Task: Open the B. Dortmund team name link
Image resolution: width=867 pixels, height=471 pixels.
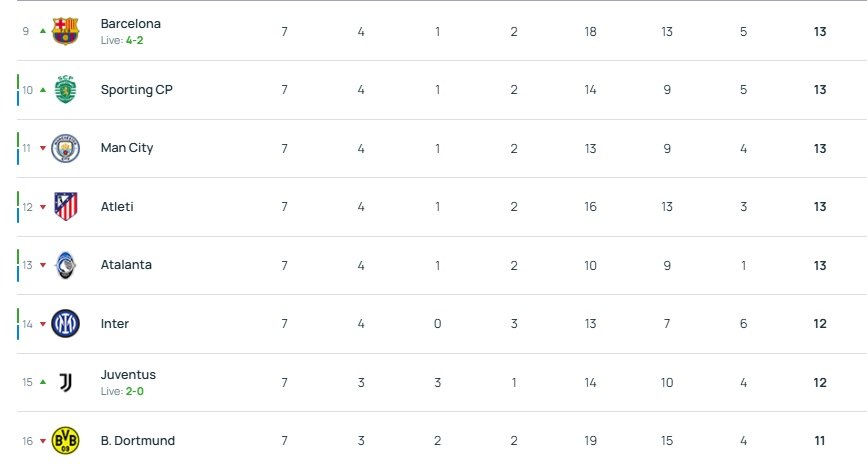Action: [x=138, y=441]
